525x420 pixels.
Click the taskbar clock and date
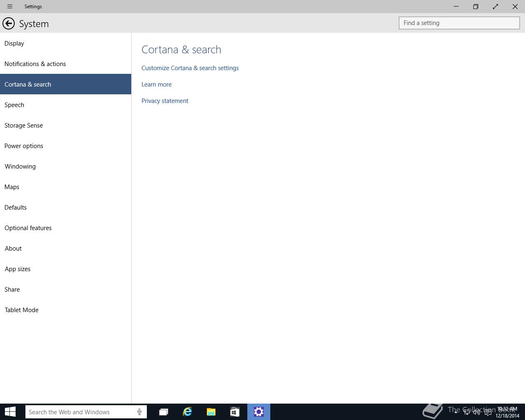point(507,412)
